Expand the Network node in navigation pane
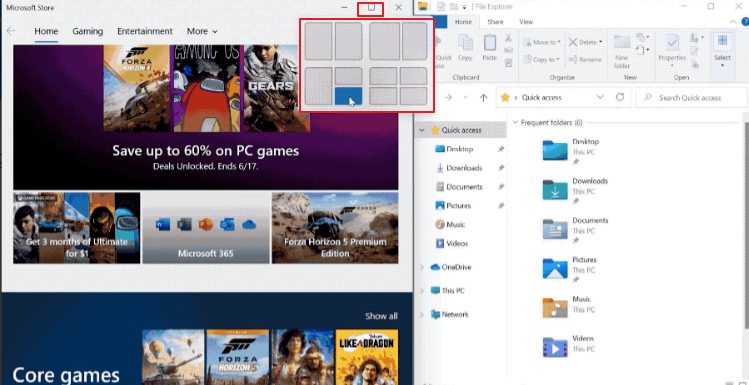 422,314
